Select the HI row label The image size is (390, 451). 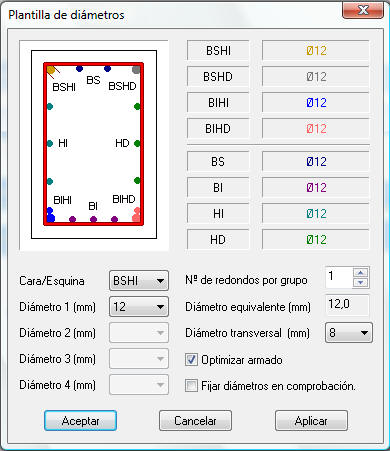point(218,214)
